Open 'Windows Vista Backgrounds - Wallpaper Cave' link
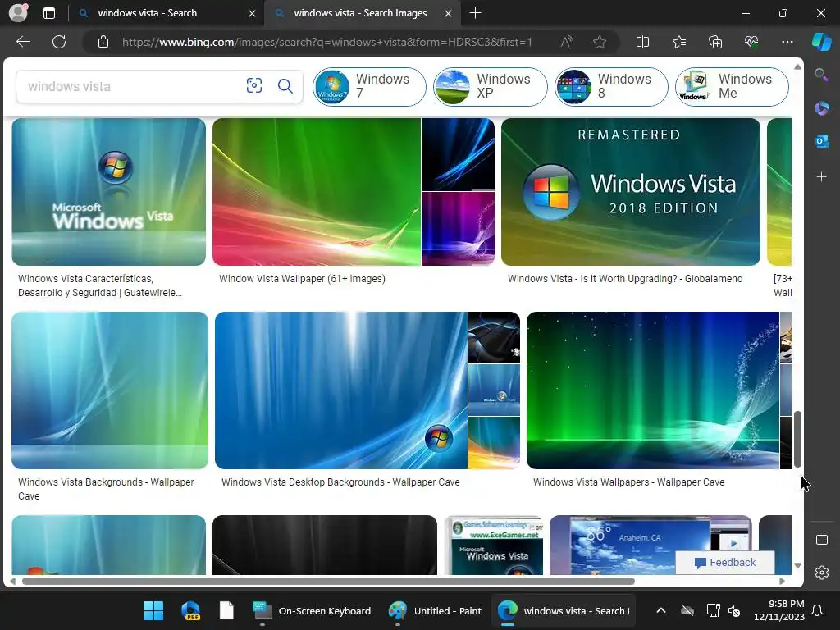This screenshot has width=840, height=630. coord(106,489)
